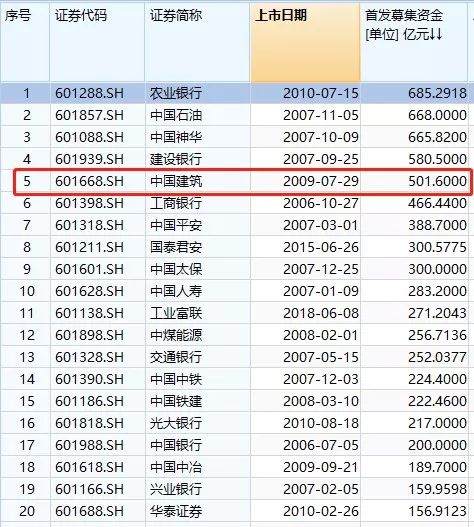
Task: Select the 光大银行 name cell
Action: pyautogui.click(x=176, y=423)
